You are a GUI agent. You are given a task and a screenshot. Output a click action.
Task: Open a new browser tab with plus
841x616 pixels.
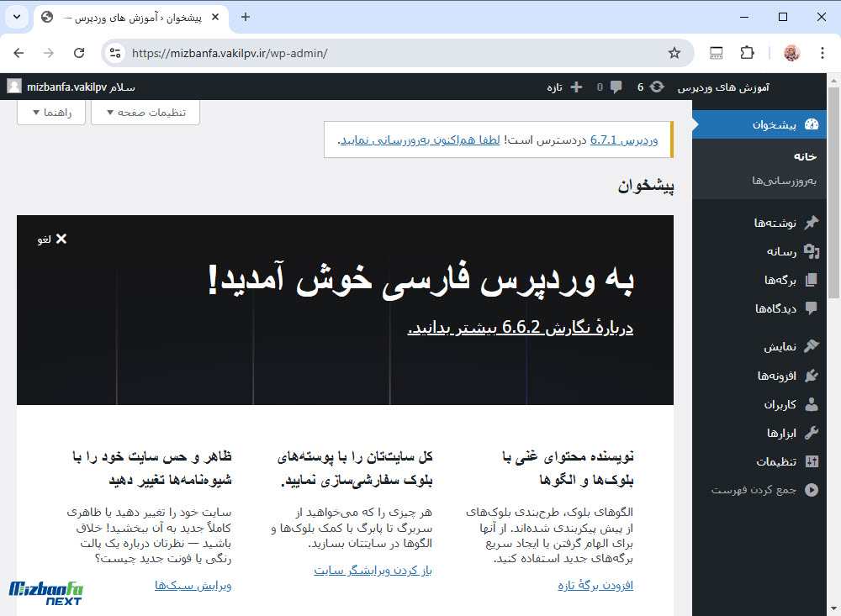245,17
